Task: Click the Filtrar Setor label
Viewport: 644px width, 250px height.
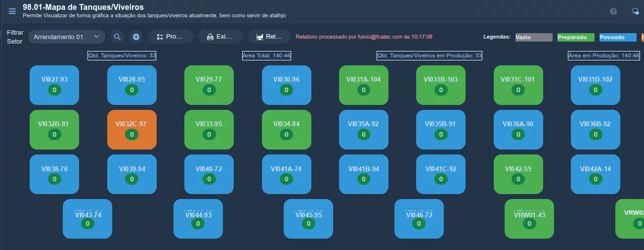Action: 15,37
